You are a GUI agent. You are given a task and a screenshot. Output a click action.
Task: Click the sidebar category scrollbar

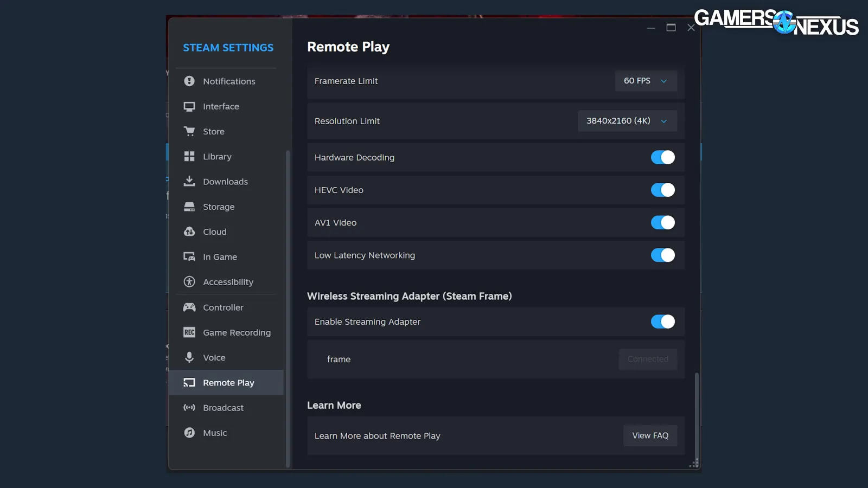(x=288, y=308)
